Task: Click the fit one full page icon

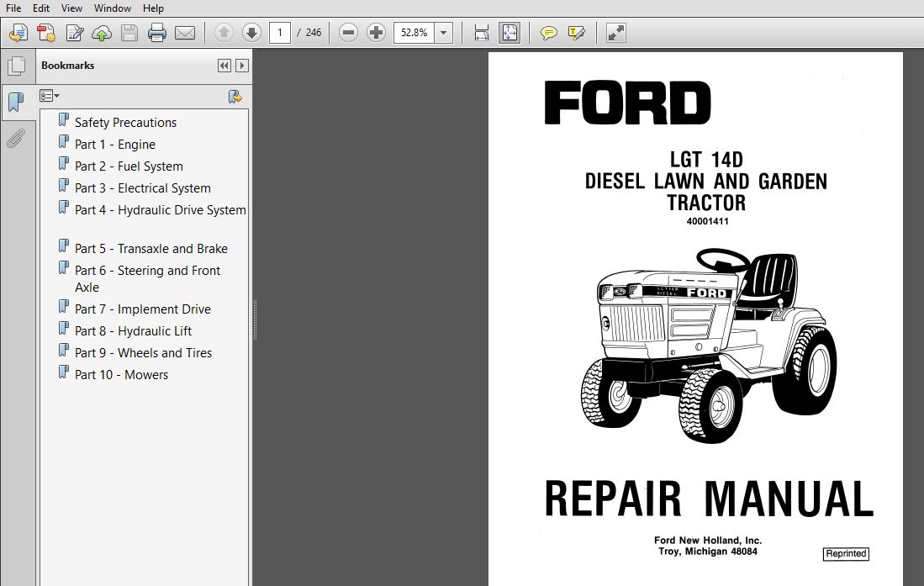Action: (510, 33)
